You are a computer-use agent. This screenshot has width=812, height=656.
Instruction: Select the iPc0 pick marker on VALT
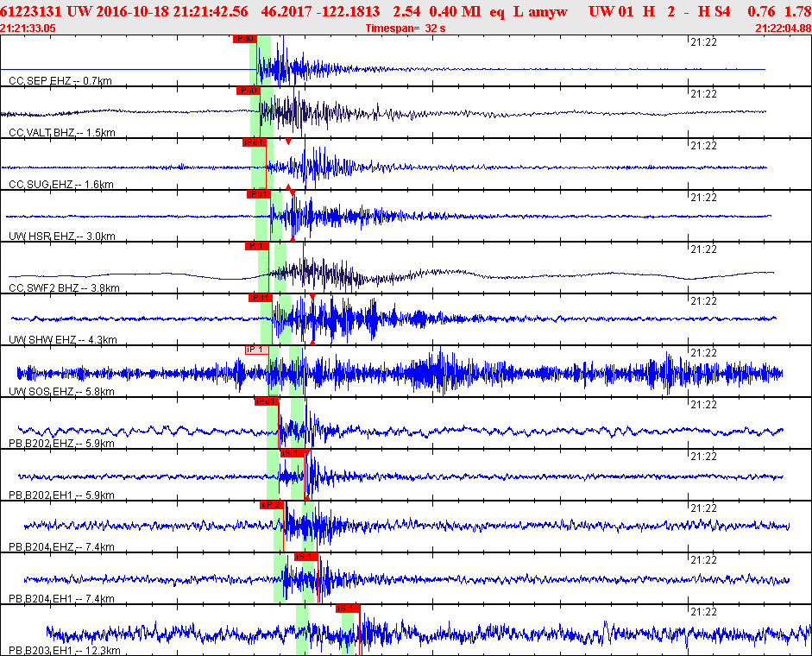click(249, 91)
